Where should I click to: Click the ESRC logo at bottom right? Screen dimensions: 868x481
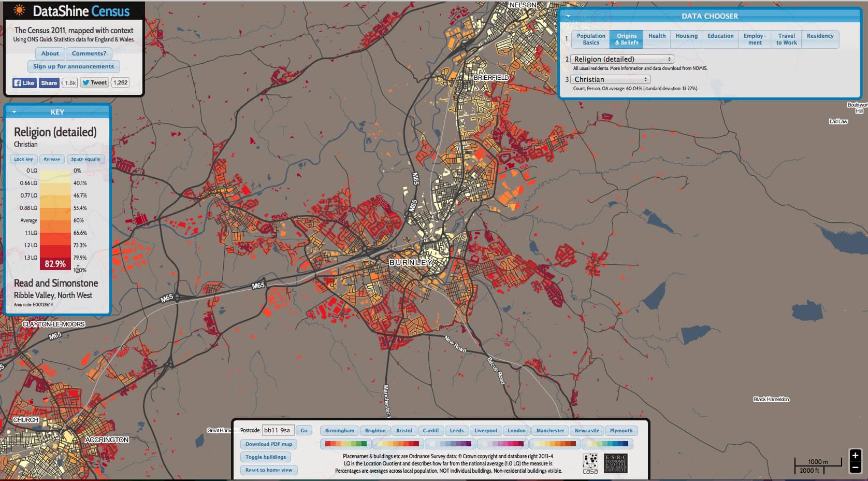pyautogui.click(x=615, y=462)
